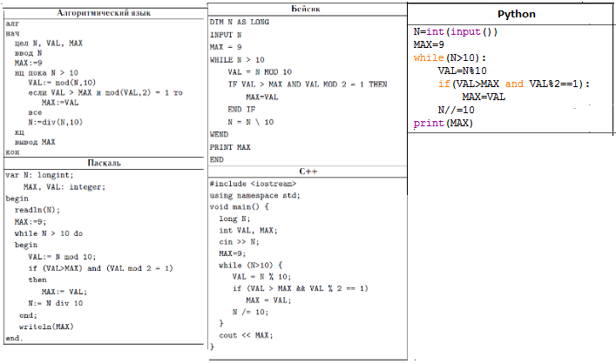Select the line 'while N > 10 do'

pos(49,233)
